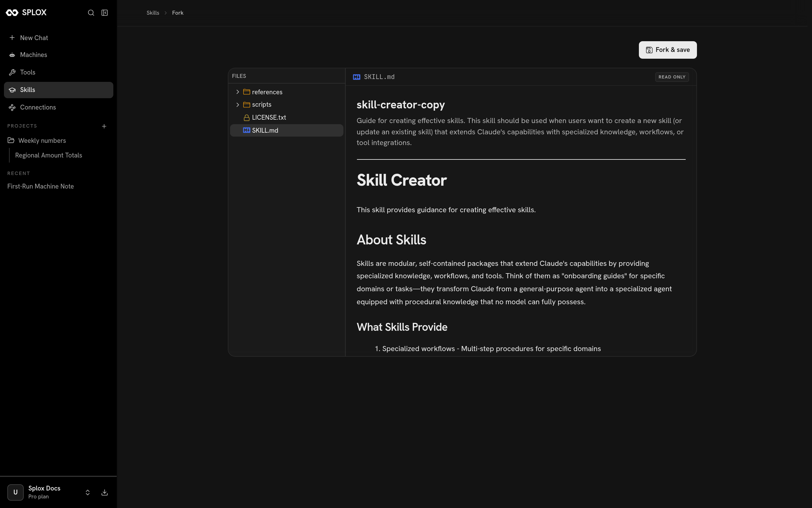
Task: Go to Tools section
Action: (x=58, y=72)
